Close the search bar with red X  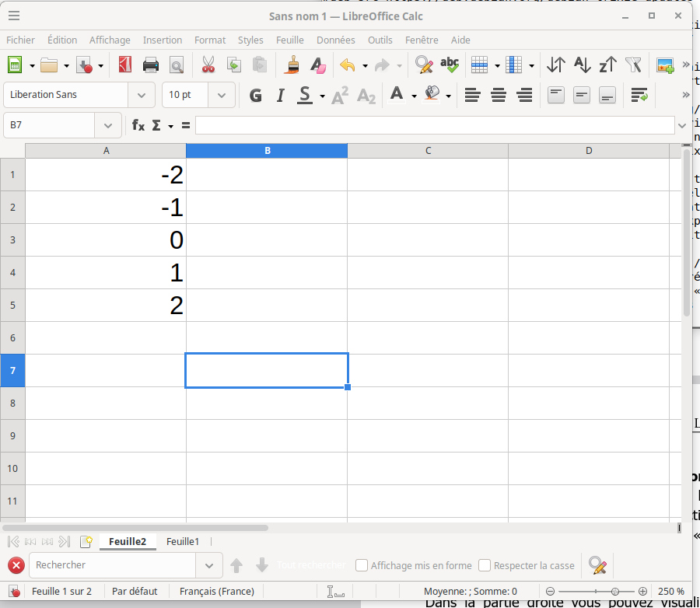tap(16, 565)
